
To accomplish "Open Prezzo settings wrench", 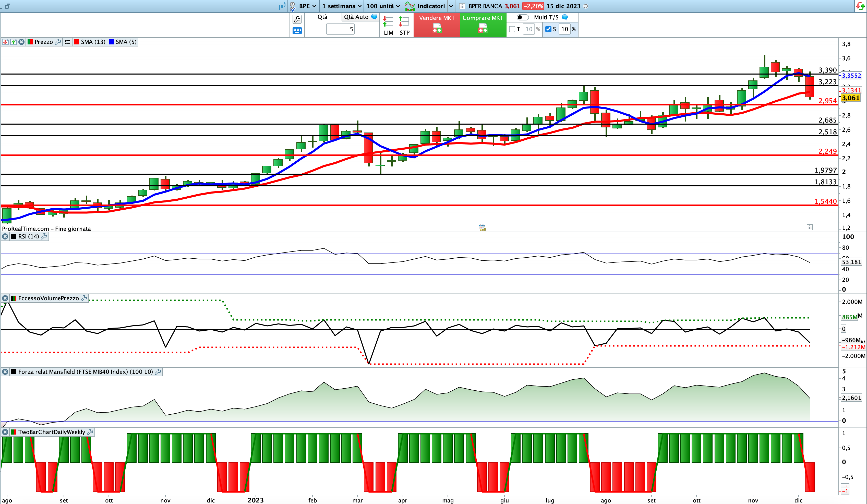I will (58, 42).
